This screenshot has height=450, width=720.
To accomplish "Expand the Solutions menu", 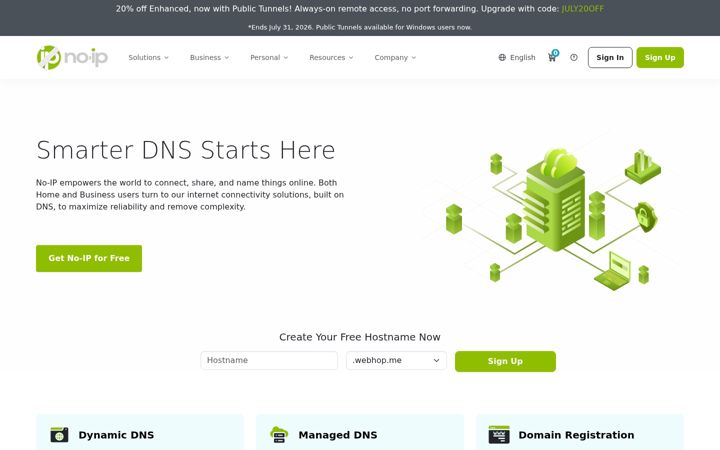I will tap(148, 57).
